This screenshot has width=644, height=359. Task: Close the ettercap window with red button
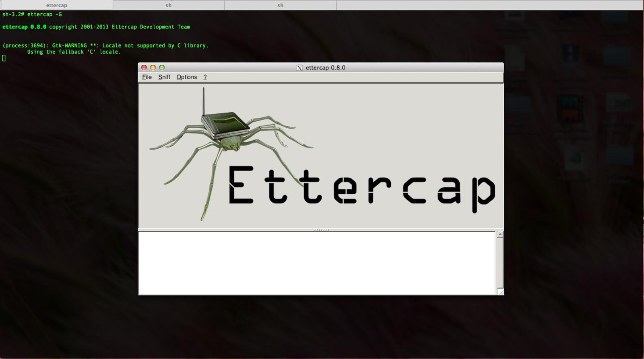click(144, 68)
